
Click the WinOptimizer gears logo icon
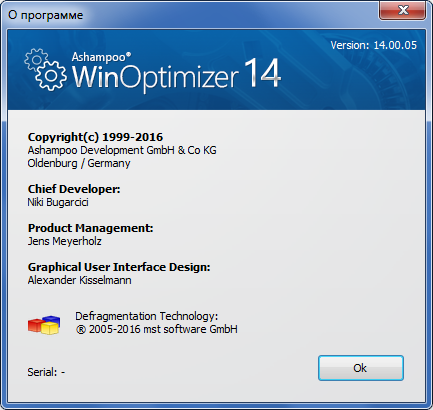(45, 69)
